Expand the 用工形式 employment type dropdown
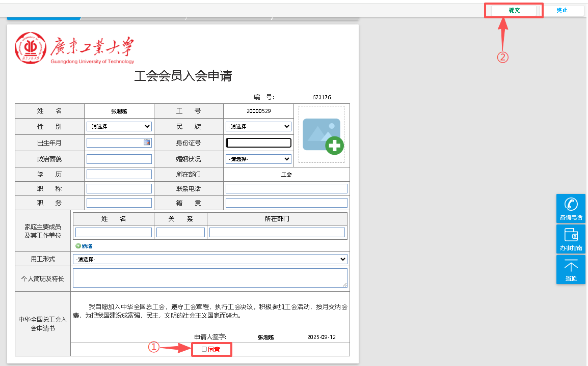This screenshot has height=366, width=588. click(x=210, y=259)
